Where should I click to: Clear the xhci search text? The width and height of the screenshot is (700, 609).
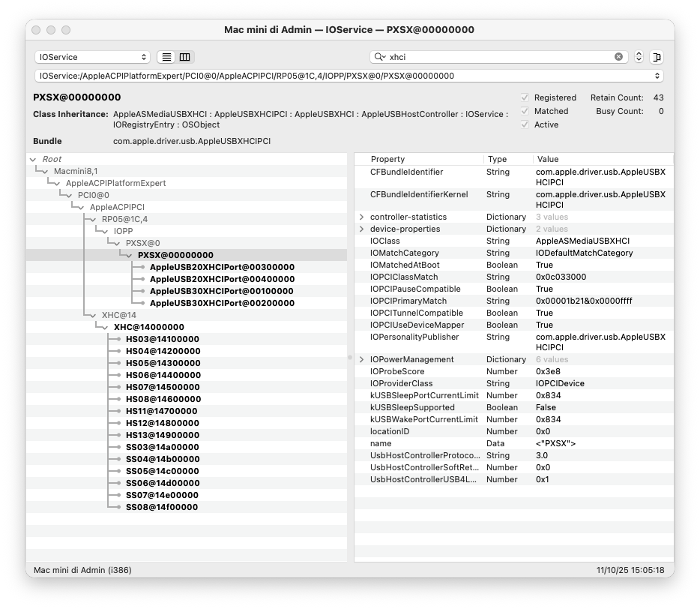(x=618, y=57)
